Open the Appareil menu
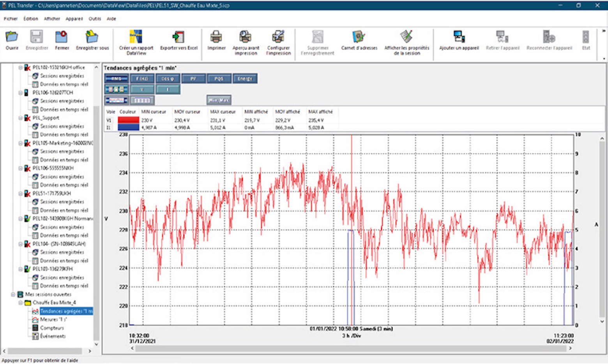 [x=74, y=19]
